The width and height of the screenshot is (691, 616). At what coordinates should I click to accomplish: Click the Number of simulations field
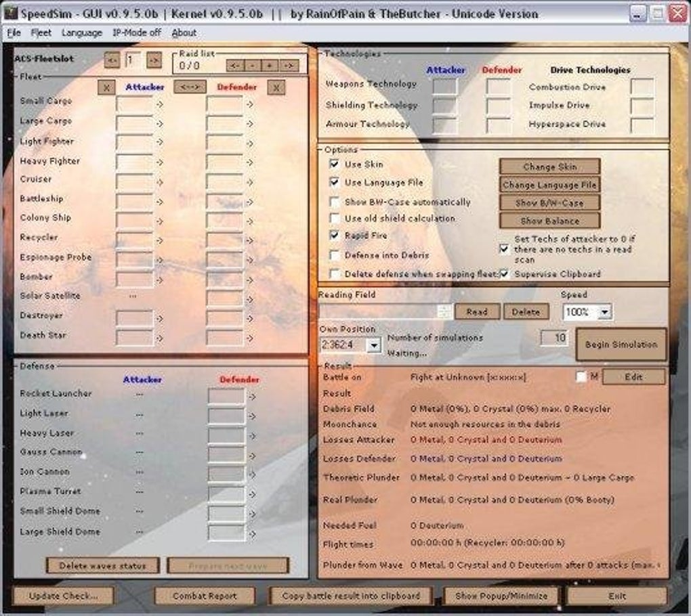click(553, 337)
